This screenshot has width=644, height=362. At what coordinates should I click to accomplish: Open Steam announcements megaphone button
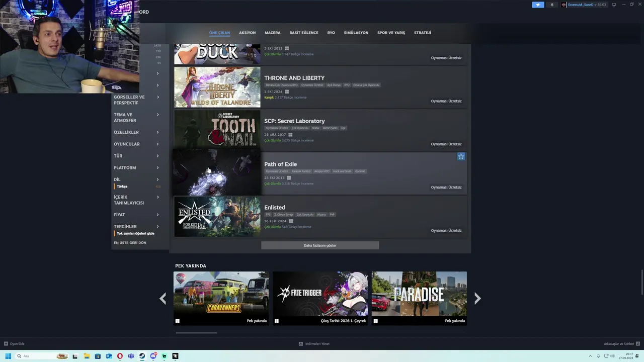(538, 5)
